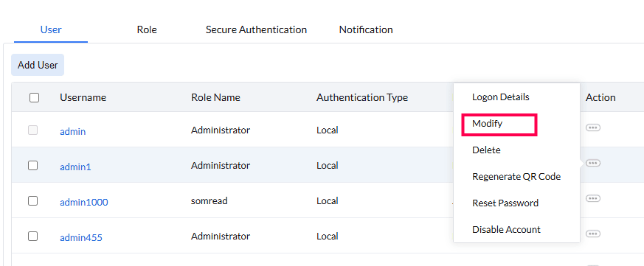The image size is (644, 266).
Task: Click the disabled checkbox beside admin
Action: 33,130
